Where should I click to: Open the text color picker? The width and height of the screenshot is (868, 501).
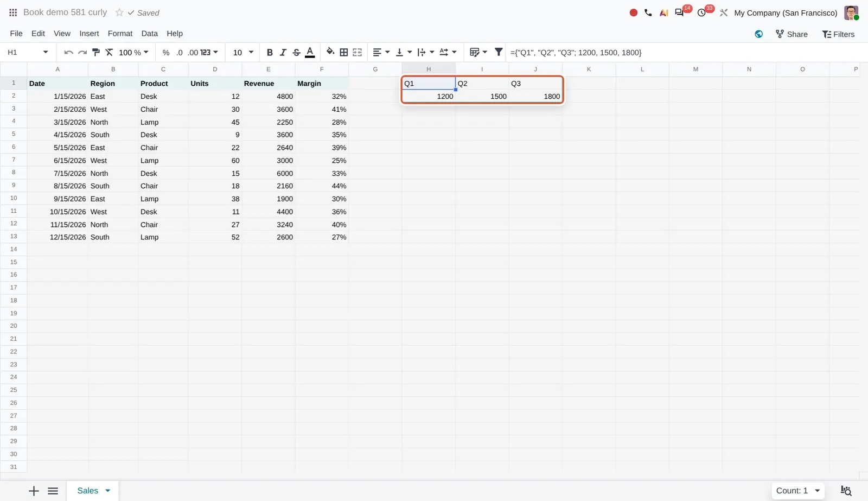point(310,52)
